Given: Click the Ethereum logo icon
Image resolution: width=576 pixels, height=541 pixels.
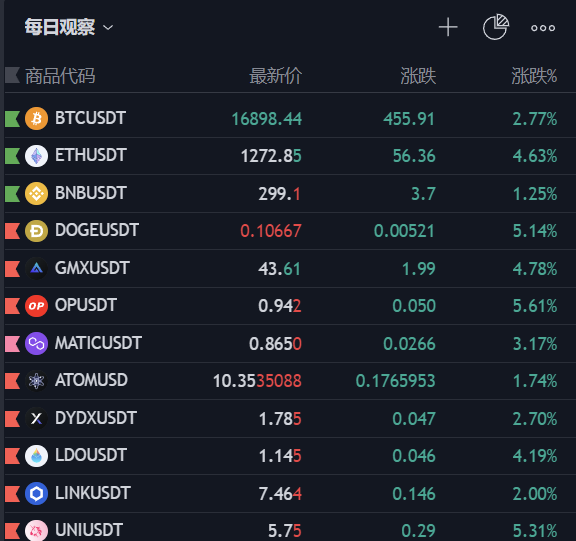Looking at the screenshot, I should (36, 156).
